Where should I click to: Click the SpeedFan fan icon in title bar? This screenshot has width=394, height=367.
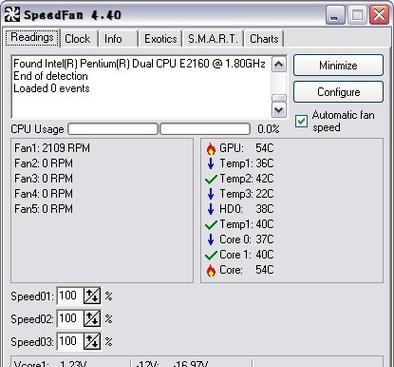(12, 14)
